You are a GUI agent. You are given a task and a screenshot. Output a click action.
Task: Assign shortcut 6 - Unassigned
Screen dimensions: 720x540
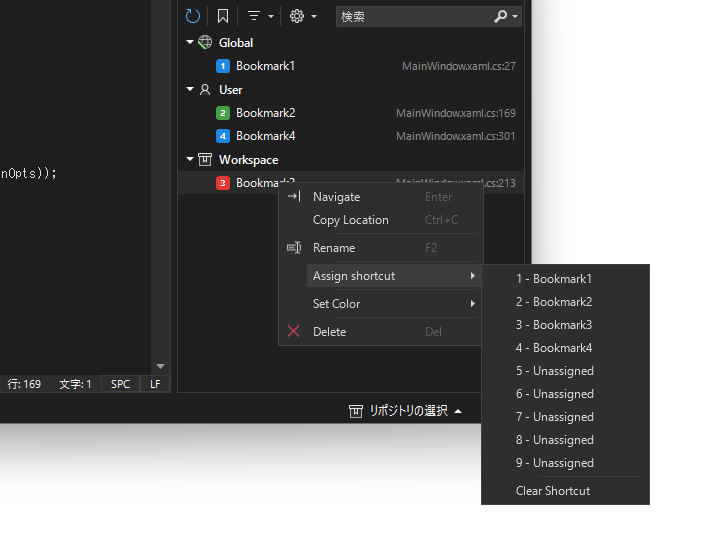click(x=565, y=394)
